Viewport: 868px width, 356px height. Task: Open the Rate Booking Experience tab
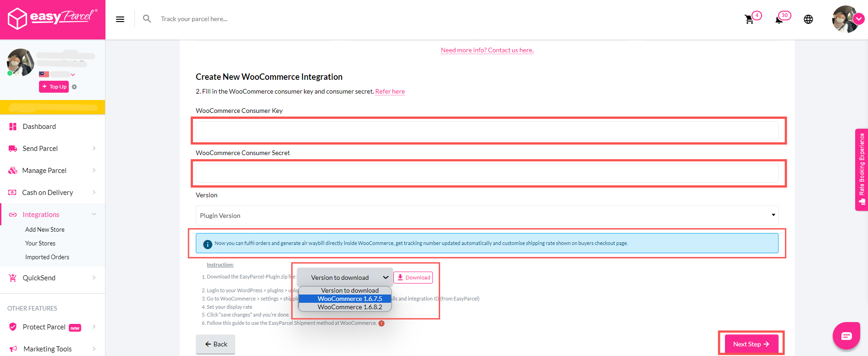tap(862, 170)
